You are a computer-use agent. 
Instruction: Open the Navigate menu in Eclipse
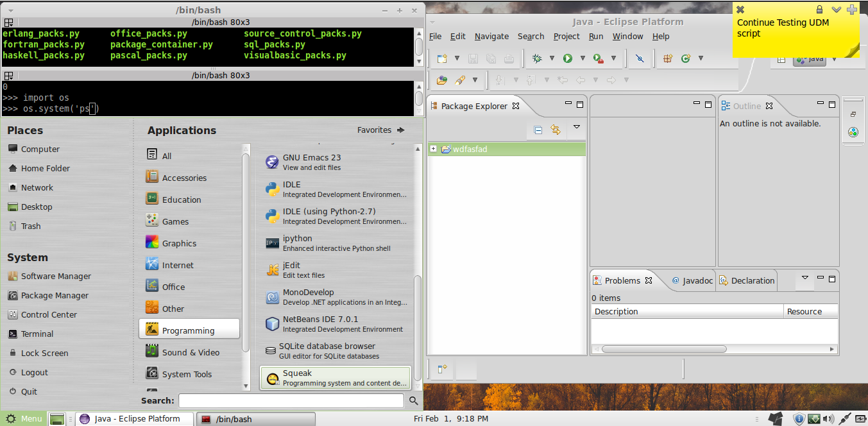pyautogui.click(x=491, y=37)
